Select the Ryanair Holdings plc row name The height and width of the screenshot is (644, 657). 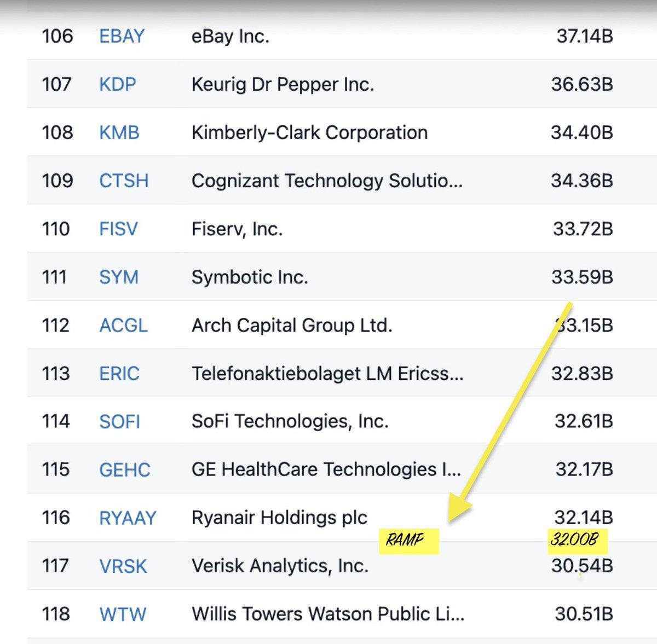279,518
